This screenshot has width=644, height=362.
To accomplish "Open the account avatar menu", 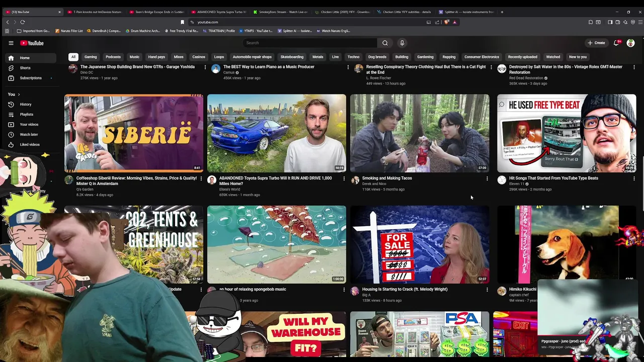I will (630, 43).
